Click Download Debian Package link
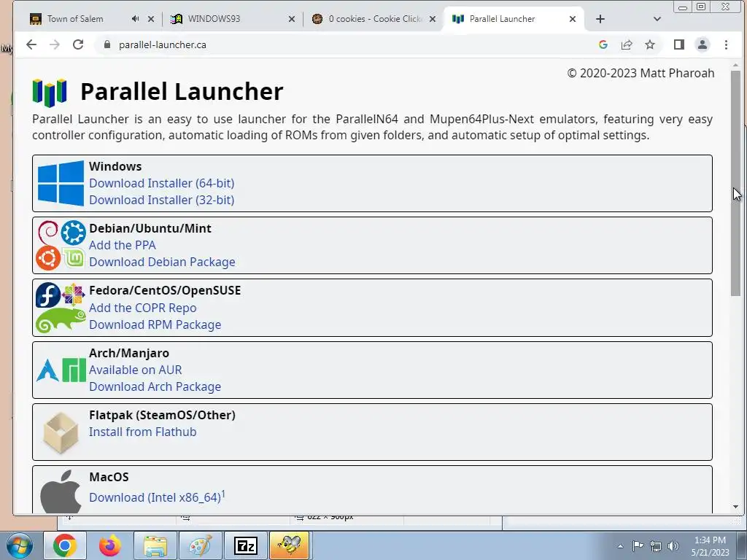Screen dimensions: 747x560 pyautogui.click(x=162, y=262)
